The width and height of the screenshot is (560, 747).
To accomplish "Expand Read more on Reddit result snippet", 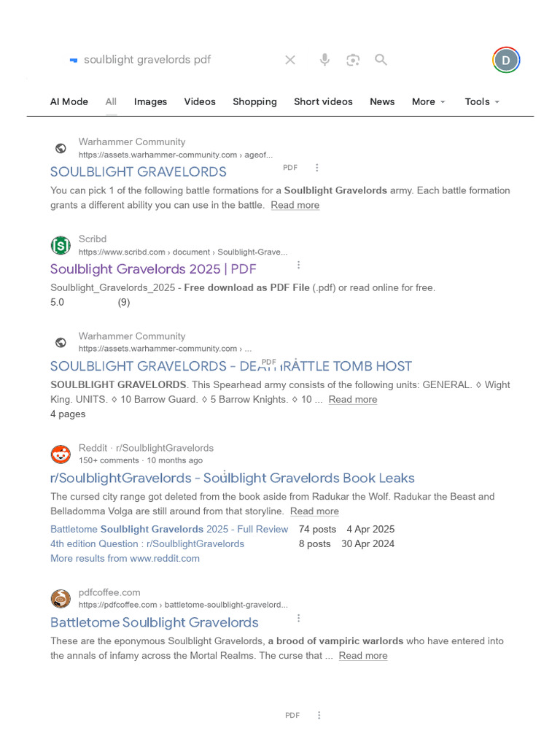I will [314, 511].
